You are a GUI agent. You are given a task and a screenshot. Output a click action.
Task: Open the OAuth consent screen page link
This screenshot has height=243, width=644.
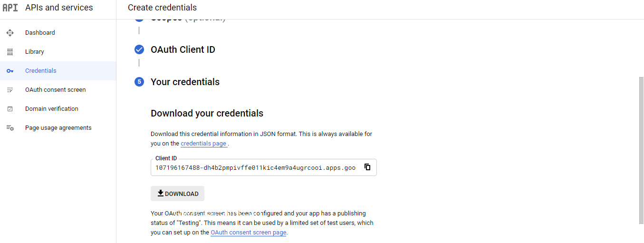pyautogui.click(x=248, y=233)
